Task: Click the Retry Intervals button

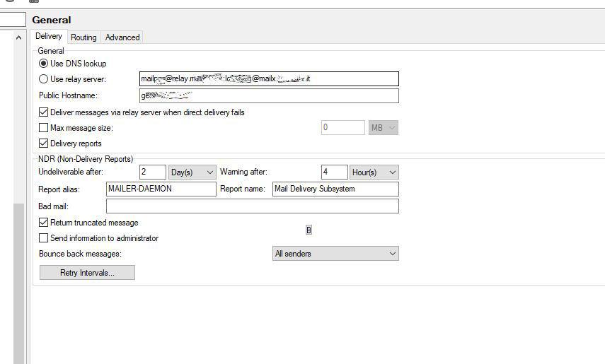Action: (x=87, y=273)
